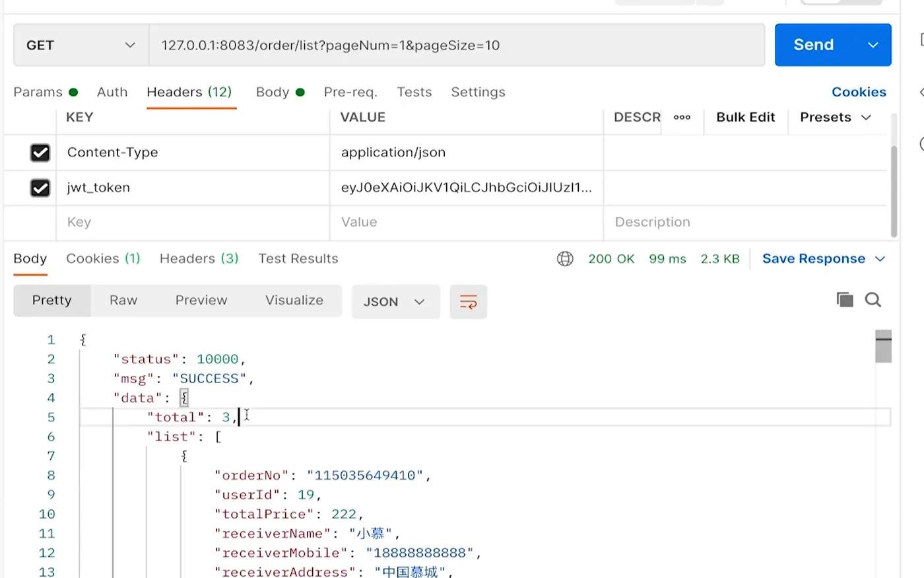
Task: Open the request Body tab
Action: (280, 92)
